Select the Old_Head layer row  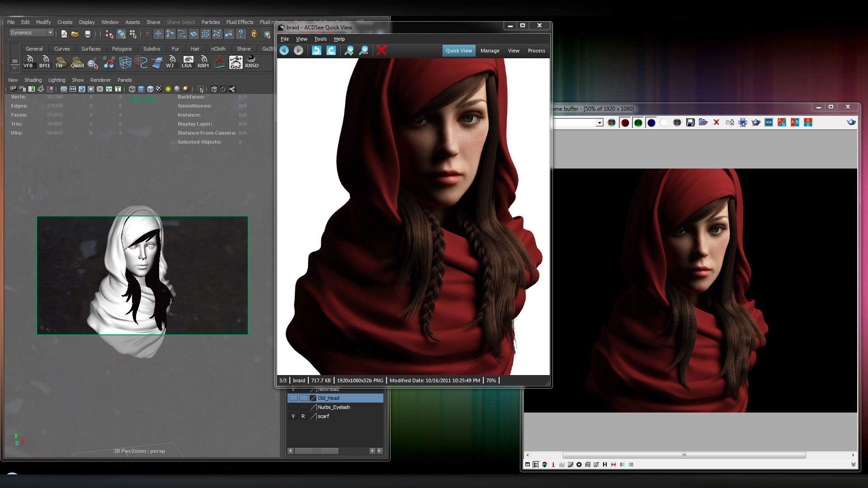pos(335,398)
